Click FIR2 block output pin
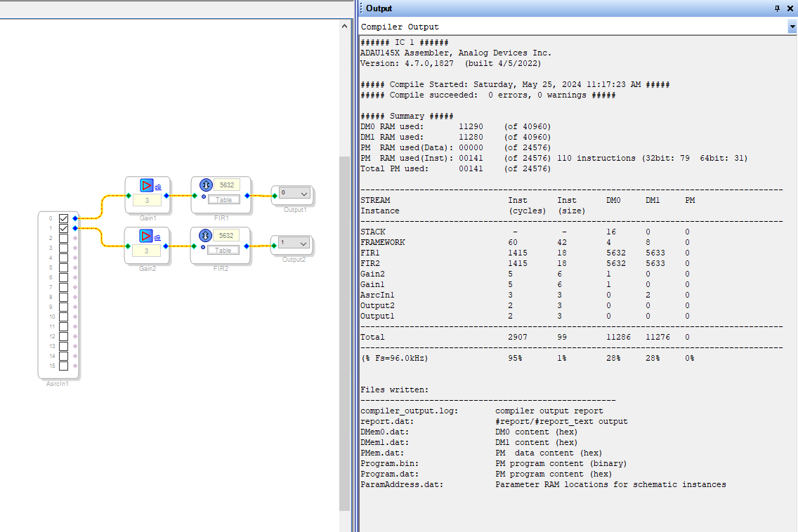This screenshot has height=532, width=798. click(x=247, y=246)
